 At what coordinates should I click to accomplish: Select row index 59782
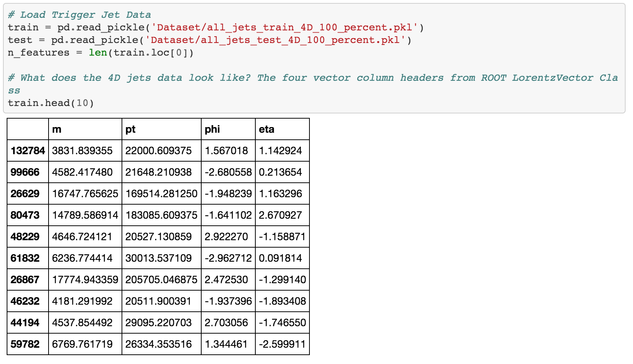pyautogui.click(x=25, y=344)
